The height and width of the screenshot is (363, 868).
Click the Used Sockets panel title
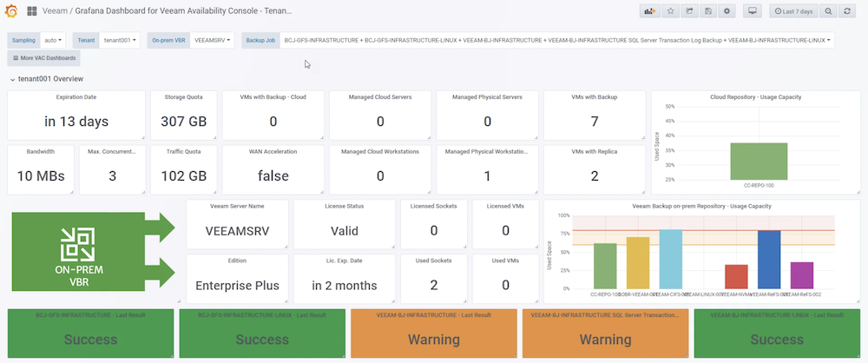click(433, 260)
